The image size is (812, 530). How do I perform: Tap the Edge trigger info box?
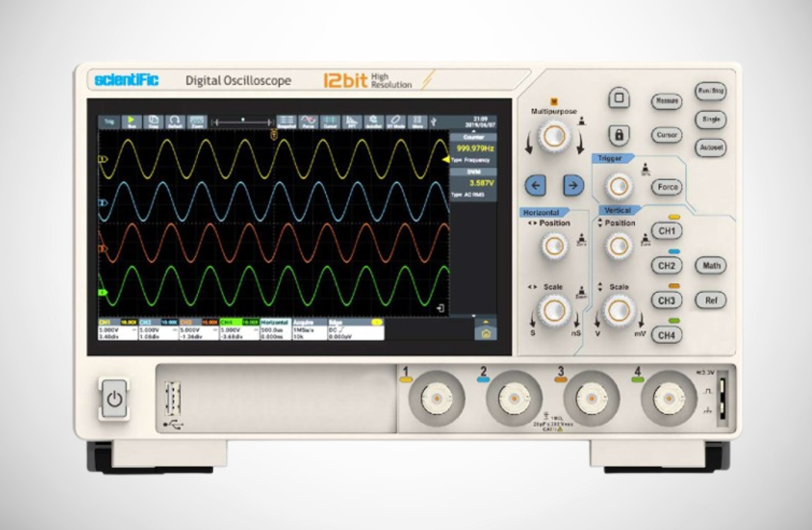356,329
